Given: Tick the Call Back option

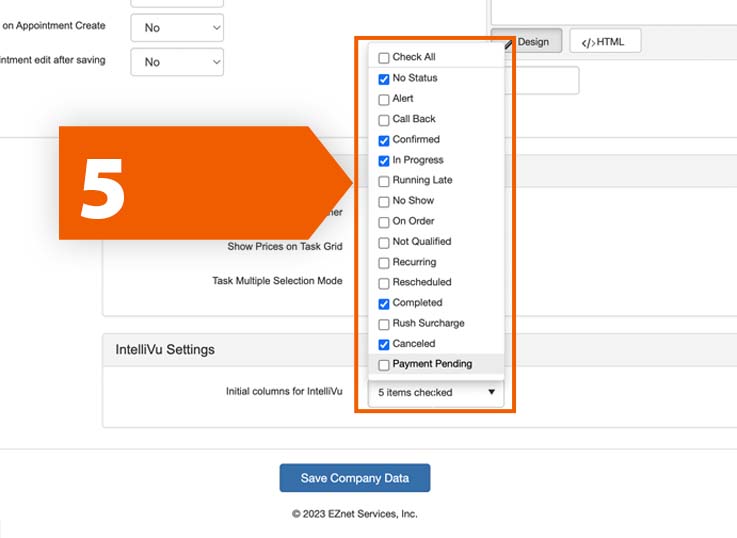Looking at the screenshot, I should (384, 120).
